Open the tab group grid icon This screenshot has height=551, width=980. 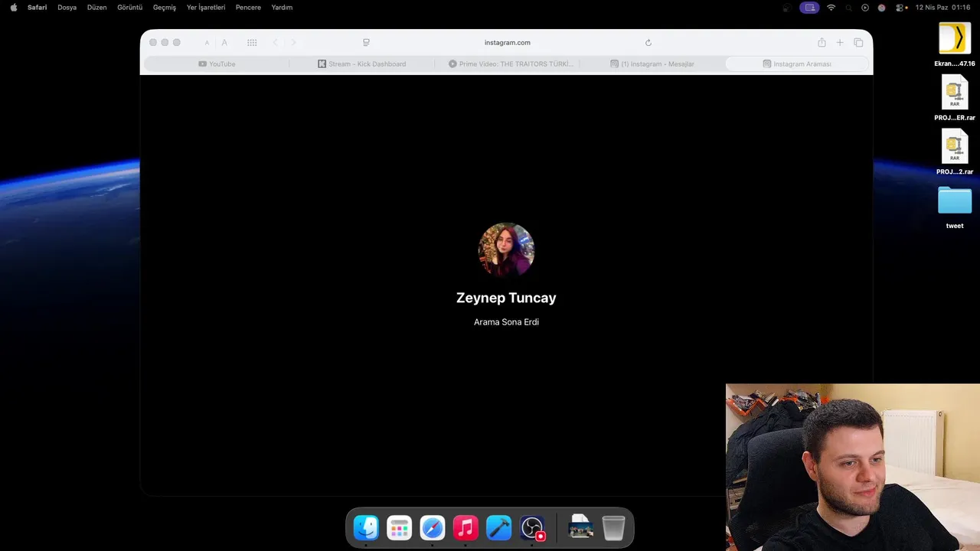click(x=252, y=43)
